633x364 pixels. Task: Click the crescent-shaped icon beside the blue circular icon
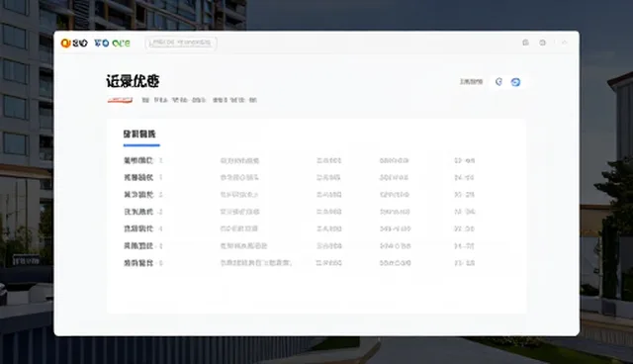coord(498,82)
